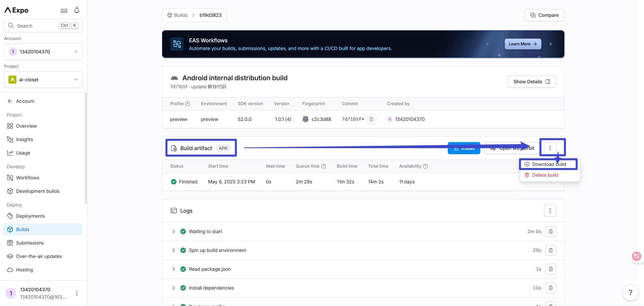Image resolution: width=644 pixels, height=306 pixels.
Task: Expand the Read package.json log step
Action: [x=173, y=269]
